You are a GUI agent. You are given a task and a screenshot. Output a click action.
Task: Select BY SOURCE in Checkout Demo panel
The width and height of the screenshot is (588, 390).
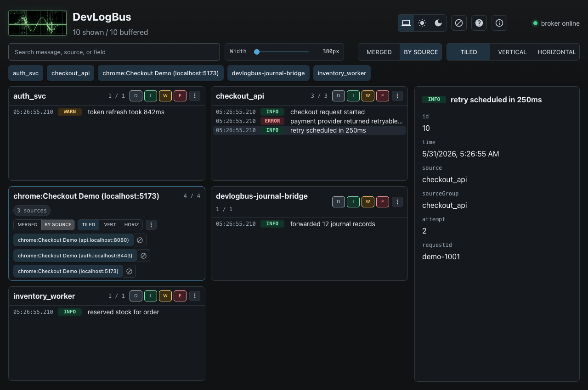(x=58, y=225)
